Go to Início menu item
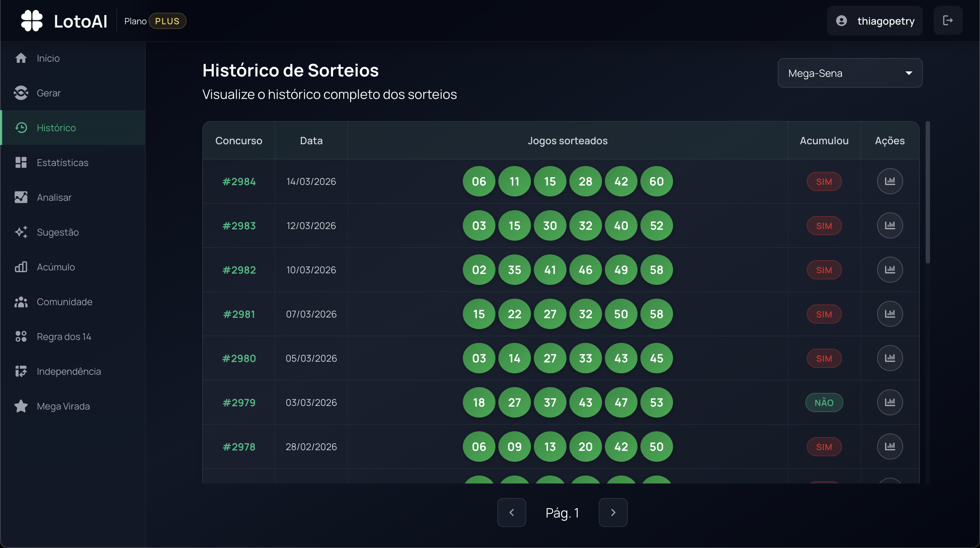980x548 pixels. [73, 58]
